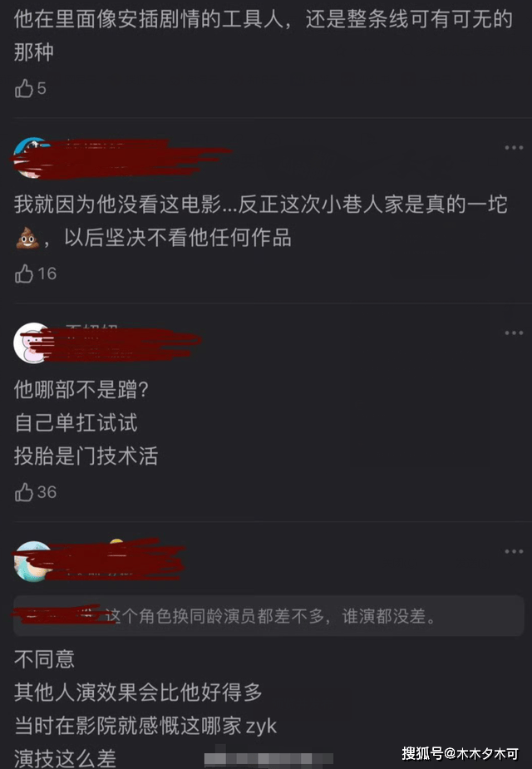Click the 16 like count
This screenshot has height=769, width=532.
pyautogui.click(x=47, y=274)
